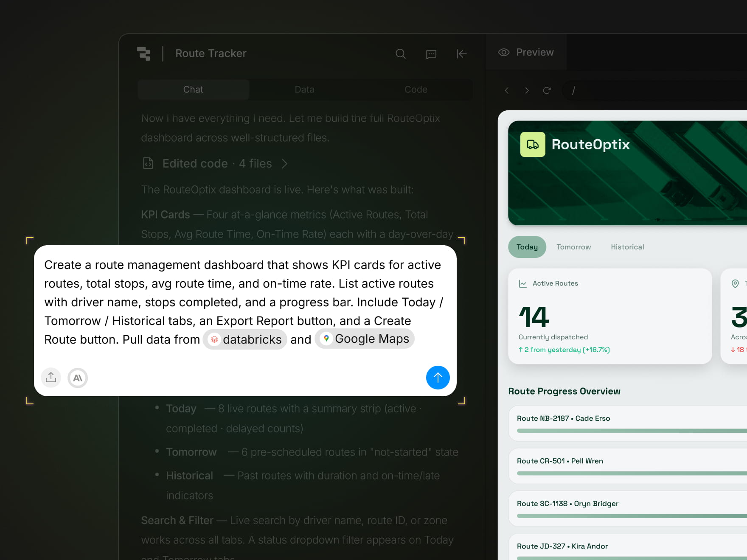
Task: Switch to the Chat tab
Action: click(193, 90)
